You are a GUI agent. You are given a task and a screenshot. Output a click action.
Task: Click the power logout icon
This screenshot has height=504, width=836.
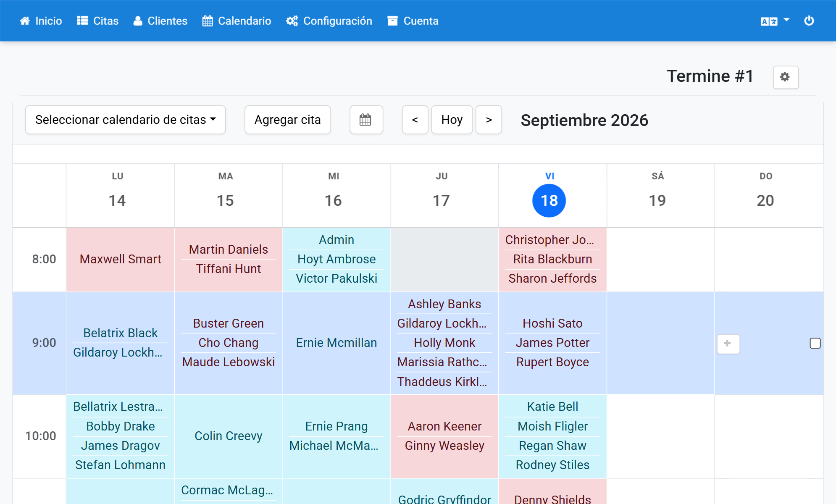pyautogui.click(x=809, y=21)
